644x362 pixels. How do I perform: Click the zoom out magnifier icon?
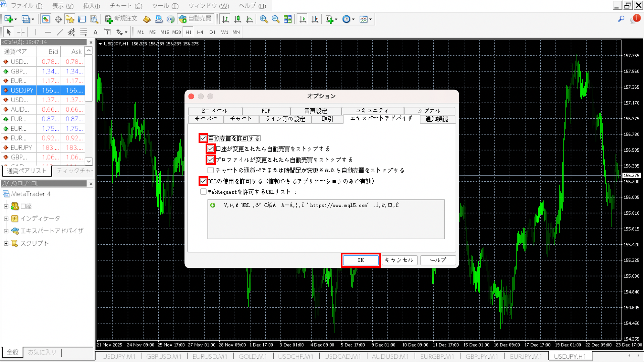tap(276, 19)
